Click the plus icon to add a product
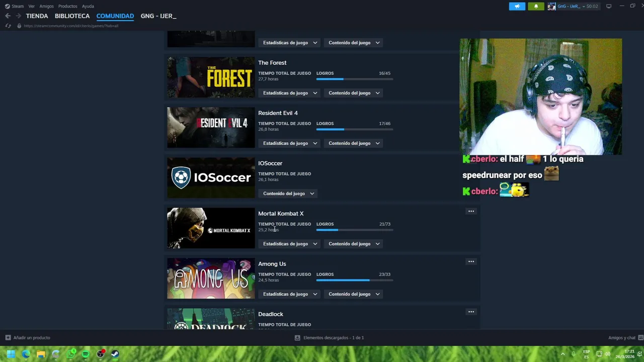Viewport: 644px width, 362px height. (8, 338)
